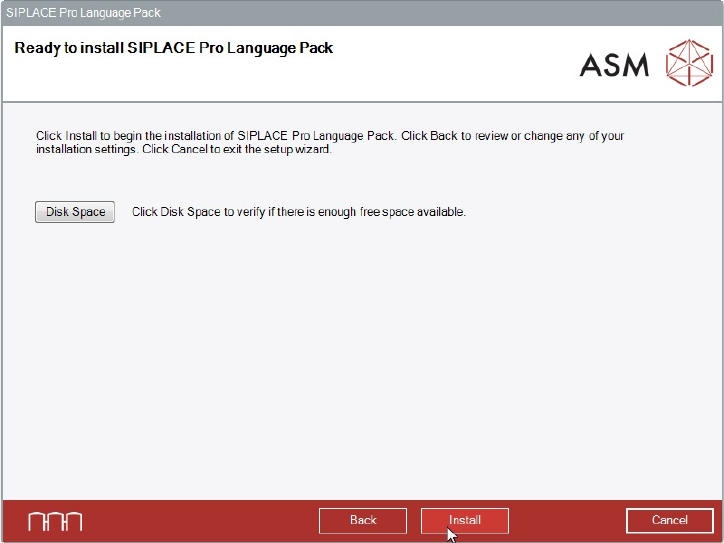Click the 'Click Install to begin the installation' paragraph
The height and width of the screenshot is (543, 724).
tap(330, 142)
